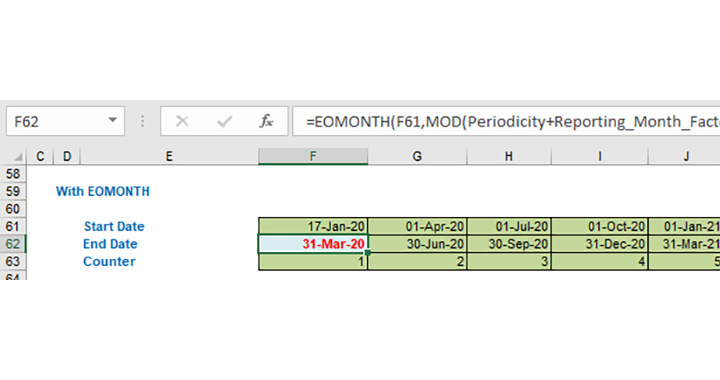Image resolution: width=720 pixels, height=380 pixels.
Task: Select the 17-Jan-20 start date cell
Action: pos(313,226)
